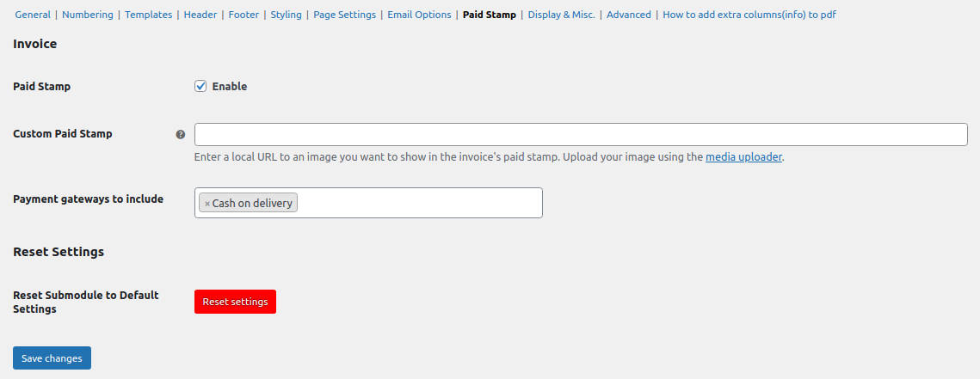Remove the Cash on delivery tag
Image resolution: width=980 pixels, height=379 pixels.
pyautogui.click(x=206, y=204)
